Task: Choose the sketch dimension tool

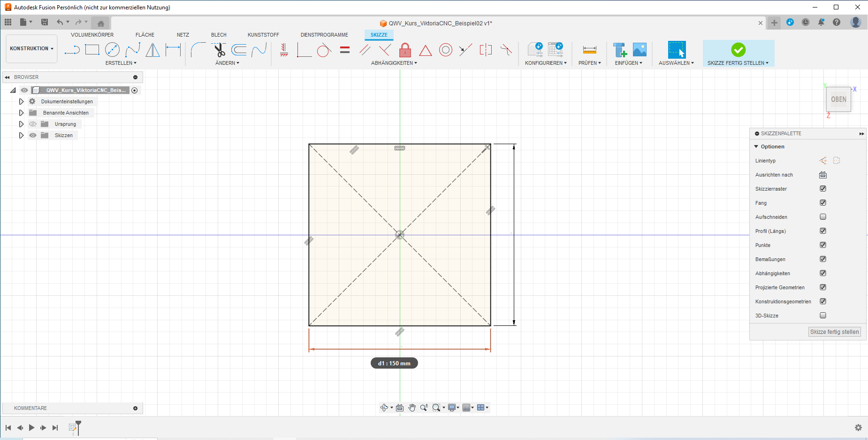Action: click(x=173, y=50)
